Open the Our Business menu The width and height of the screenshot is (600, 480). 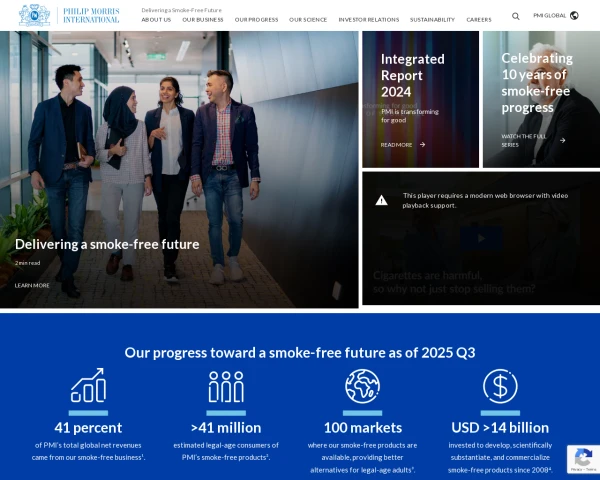(x=203, y=19)
